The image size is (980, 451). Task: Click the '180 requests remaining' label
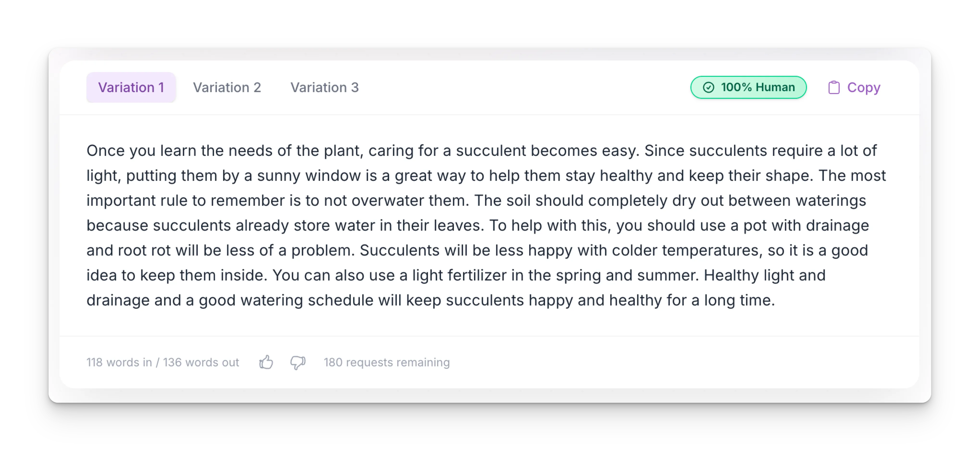coord(386,362)
